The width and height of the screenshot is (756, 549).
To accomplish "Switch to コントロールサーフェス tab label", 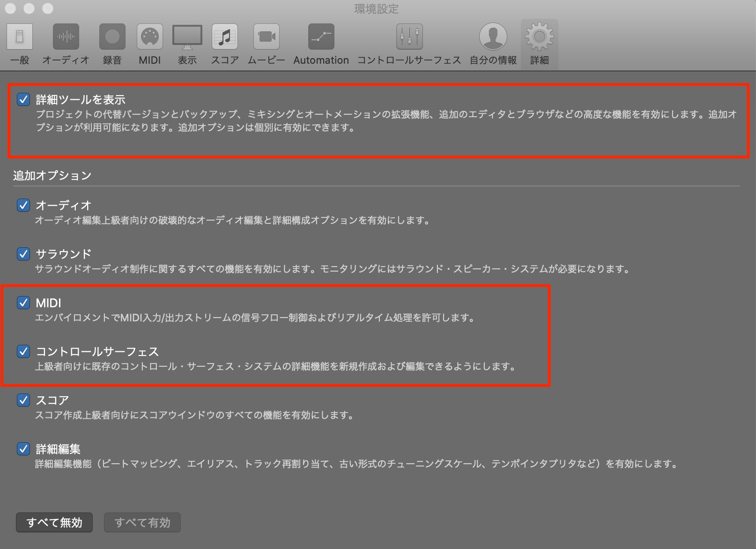I will click(409, 60).
